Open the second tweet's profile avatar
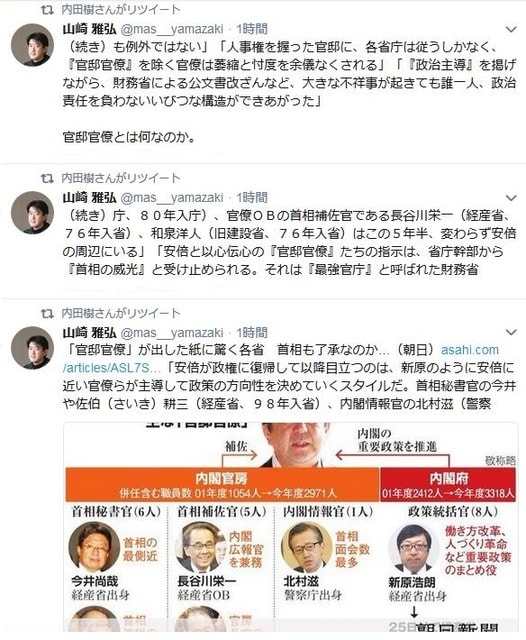The width and height of the screenshot is (526, 640). point(32,212)
